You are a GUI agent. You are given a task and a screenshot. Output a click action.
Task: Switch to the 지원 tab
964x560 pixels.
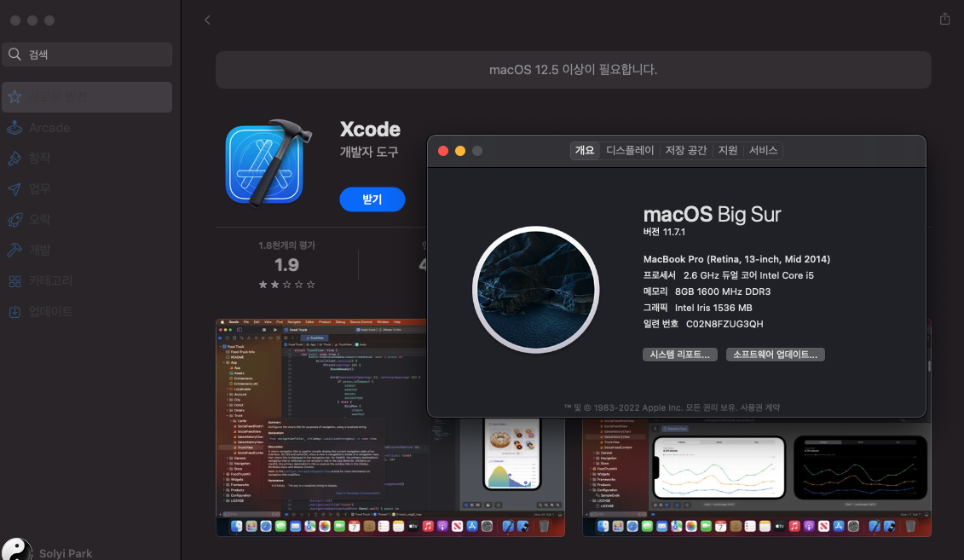728,151
